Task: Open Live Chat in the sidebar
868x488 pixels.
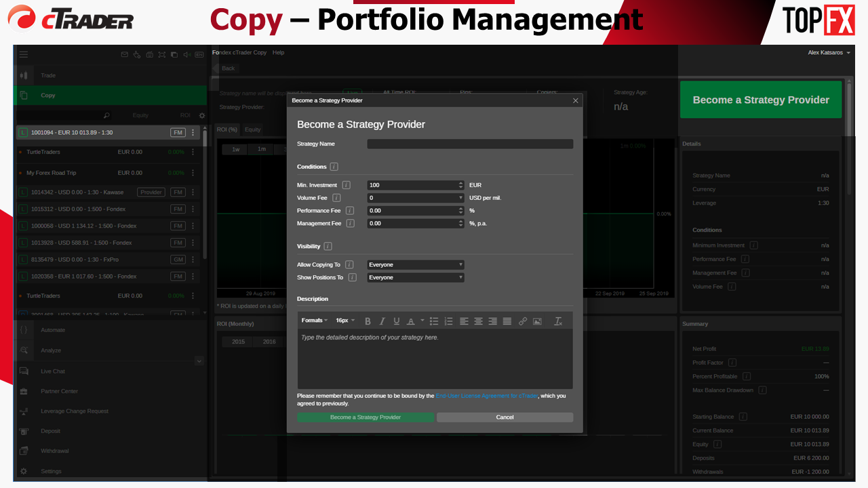Action: tap(111, 371)
